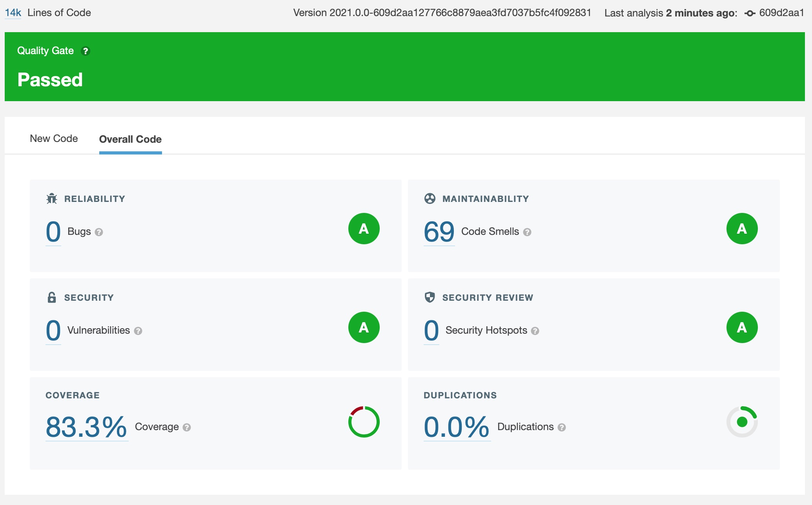
Task: Click help icon beside Security Hotspots
Action: pyautogui.click(x=535, y=331)
